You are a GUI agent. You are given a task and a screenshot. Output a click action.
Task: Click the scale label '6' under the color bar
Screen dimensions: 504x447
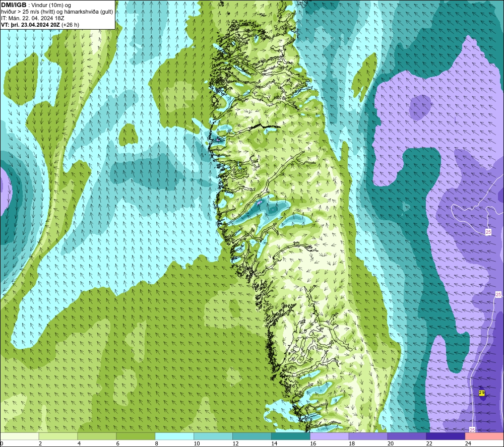(117, 443)
